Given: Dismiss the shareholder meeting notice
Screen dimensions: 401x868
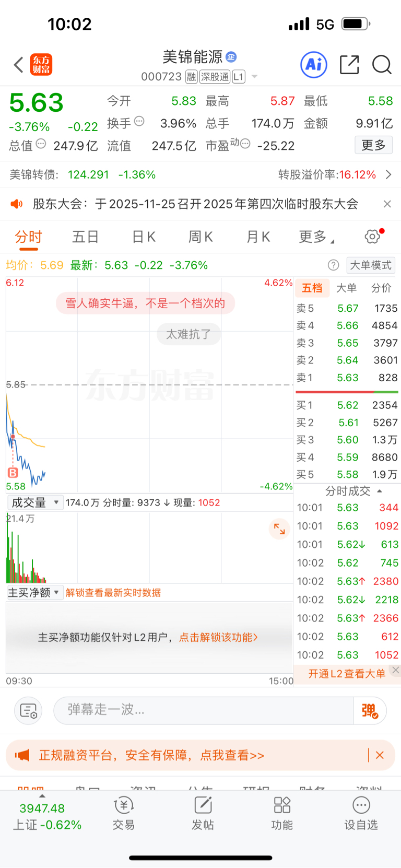Looking at the screenshot, I should (x=387, y=204).
